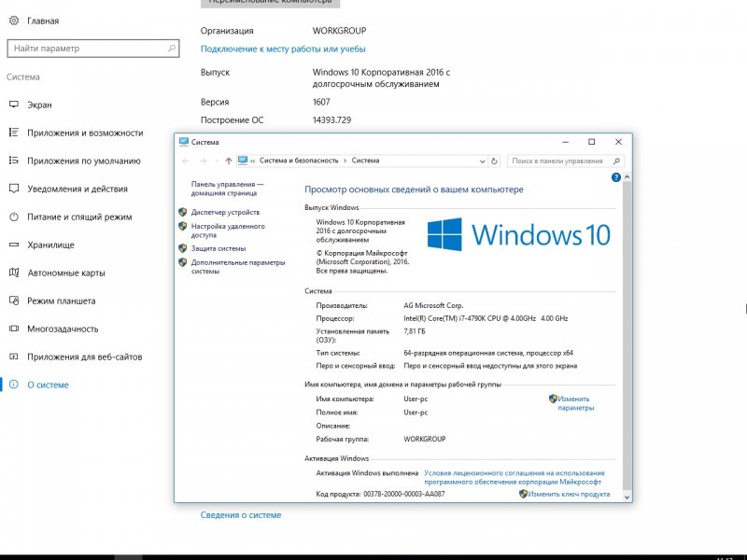The height and width of the screenshot is (560, 747).
Task: Focus Поиск в панели управления field
Action: pyautogui.click(x=566, y=161)
